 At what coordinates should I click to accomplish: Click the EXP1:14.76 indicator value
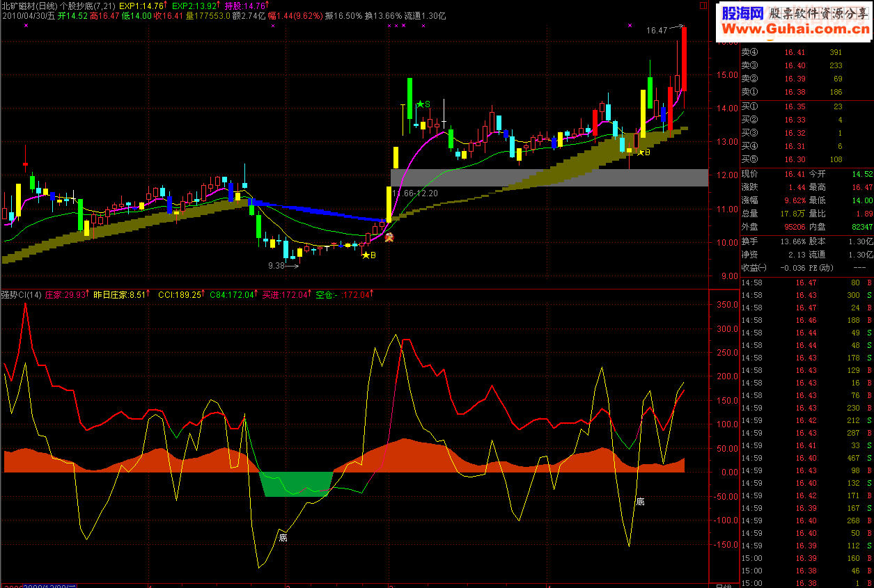pos(142,6)
